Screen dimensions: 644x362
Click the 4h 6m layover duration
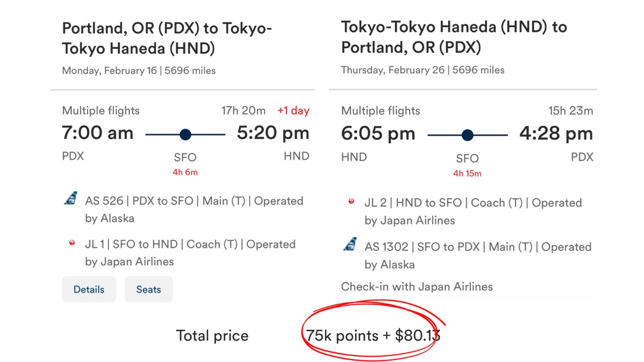point(185,172)
